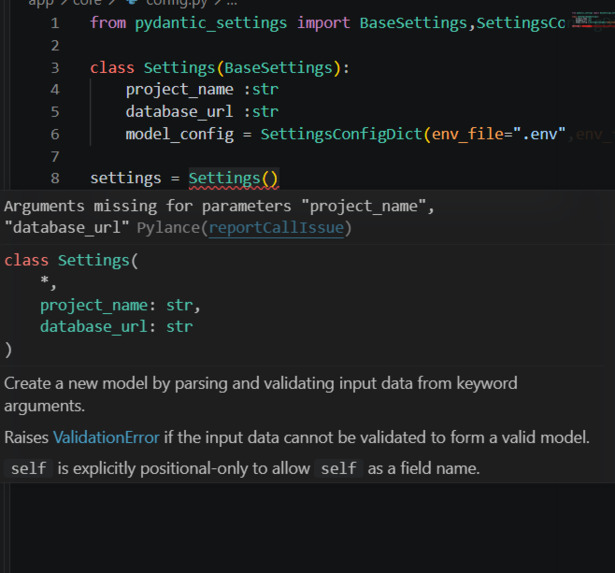This screenshot has width=615, height=573.
Task: Click BaseSettings in the class definition
Action: (278, 68)
